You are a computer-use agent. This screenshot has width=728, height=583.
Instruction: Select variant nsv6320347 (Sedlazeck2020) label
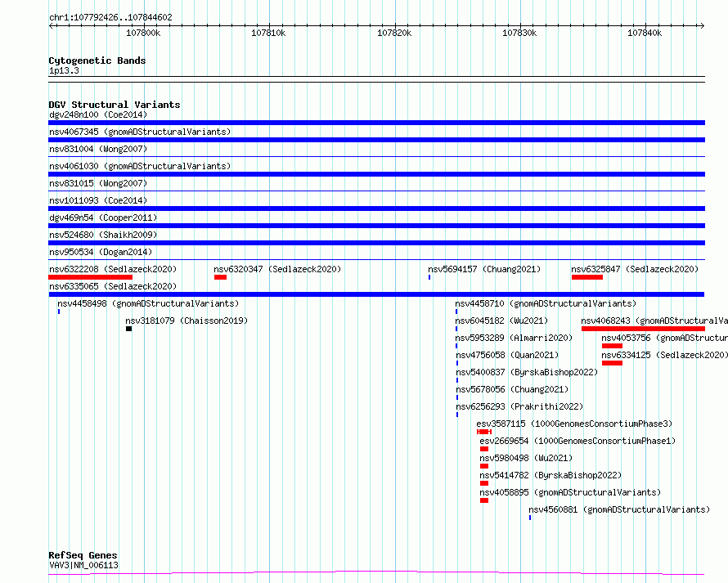coord(277,269)
